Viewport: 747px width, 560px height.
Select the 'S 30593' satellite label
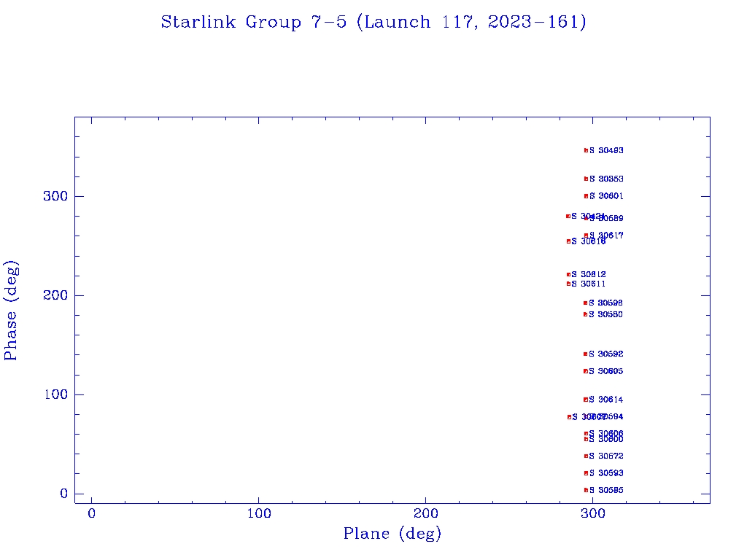coord(606,473)
